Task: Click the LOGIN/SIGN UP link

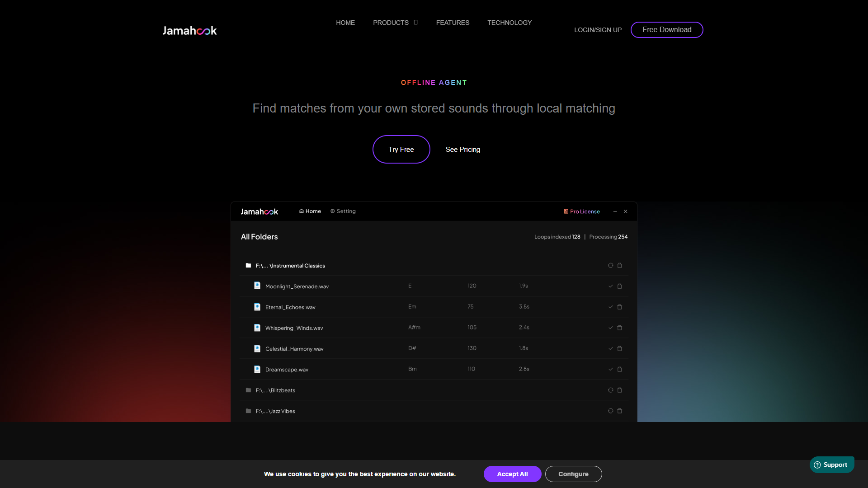Action: pos(598,30)
